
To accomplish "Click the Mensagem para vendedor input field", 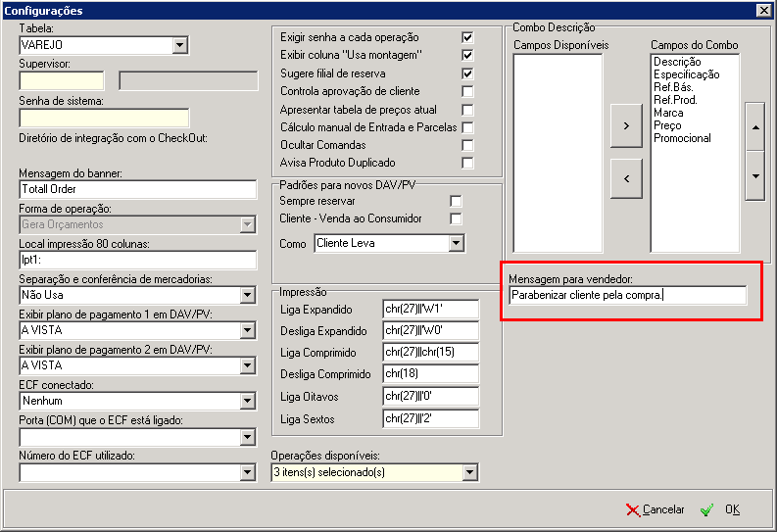I will click(627, 295).
